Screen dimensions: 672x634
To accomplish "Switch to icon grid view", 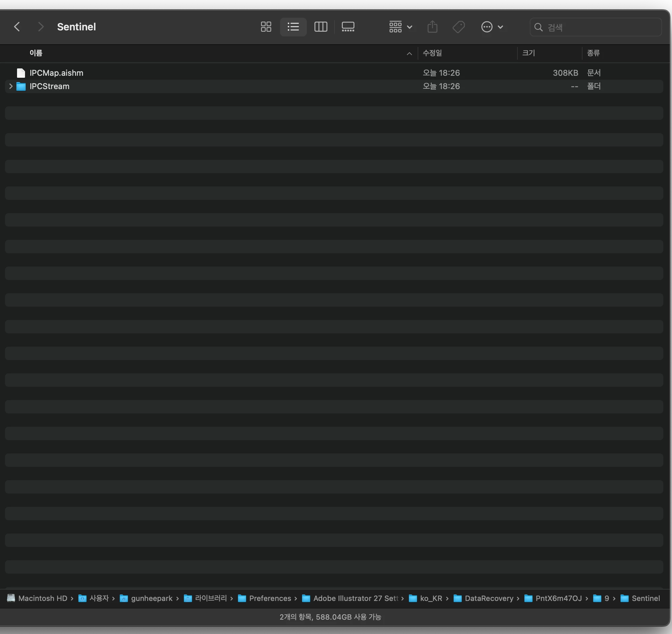I will [x=266, y=27].
